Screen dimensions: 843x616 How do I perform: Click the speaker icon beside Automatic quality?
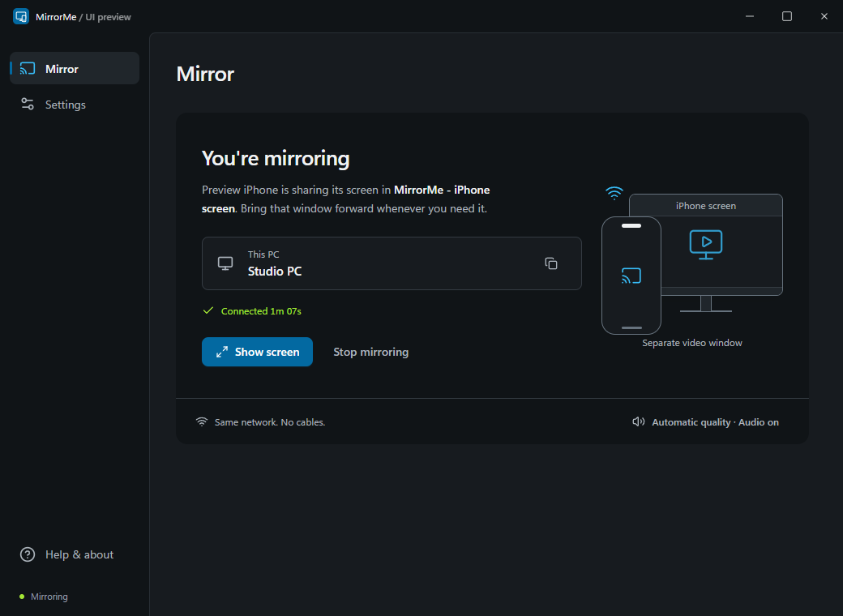(x=638, y=422)
